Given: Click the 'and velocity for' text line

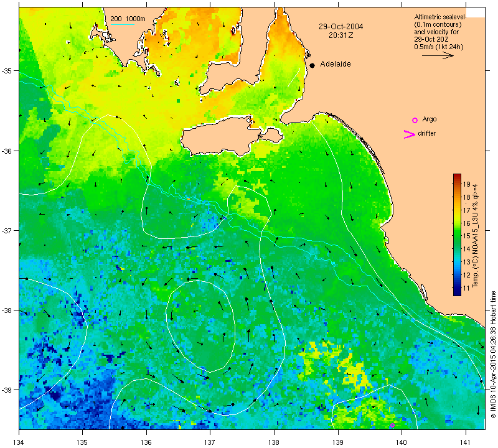Looking at the screenshot, I should 436,32.
